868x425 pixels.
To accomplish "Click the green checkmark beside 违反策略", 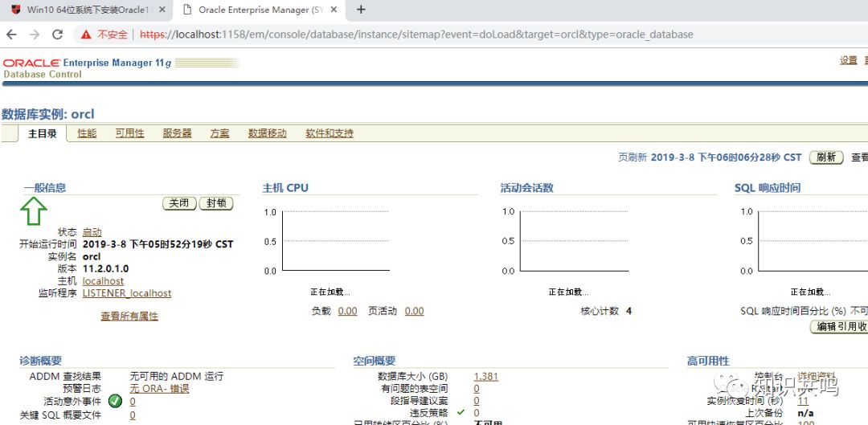I will [461, 412].
